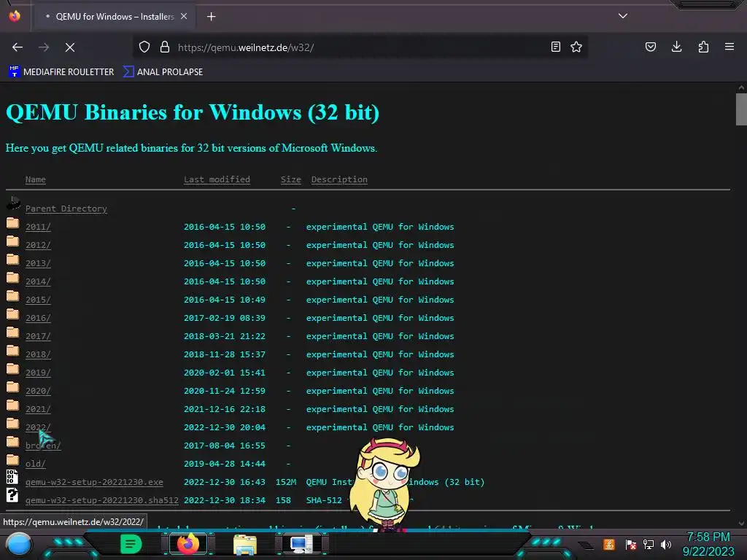
Task: Select the 2016-04-15 10:49 date text
Action: coord(225,300)
